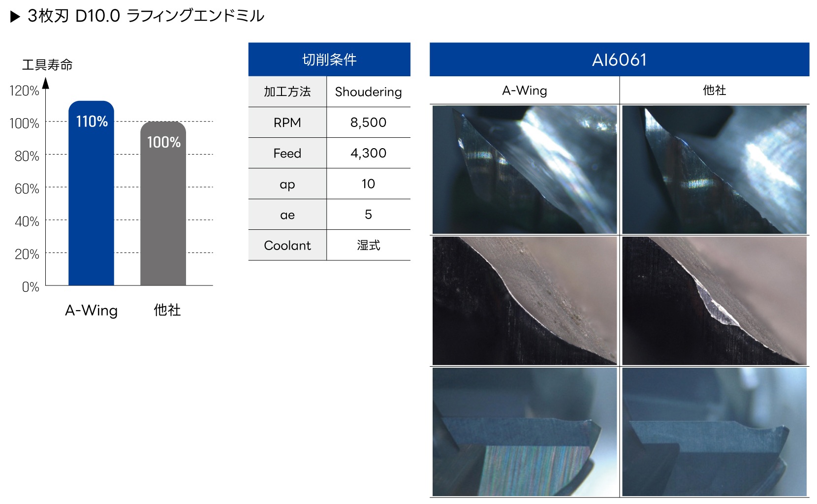Click the 工具寿命 axis title
The image size is (817, 504).
coord(47,65)
